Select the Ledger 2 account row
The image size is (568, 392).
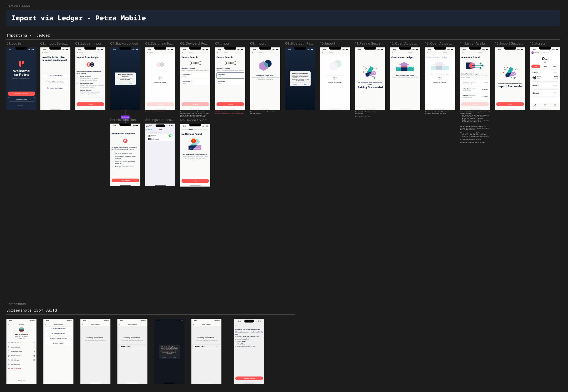[475, 90]
